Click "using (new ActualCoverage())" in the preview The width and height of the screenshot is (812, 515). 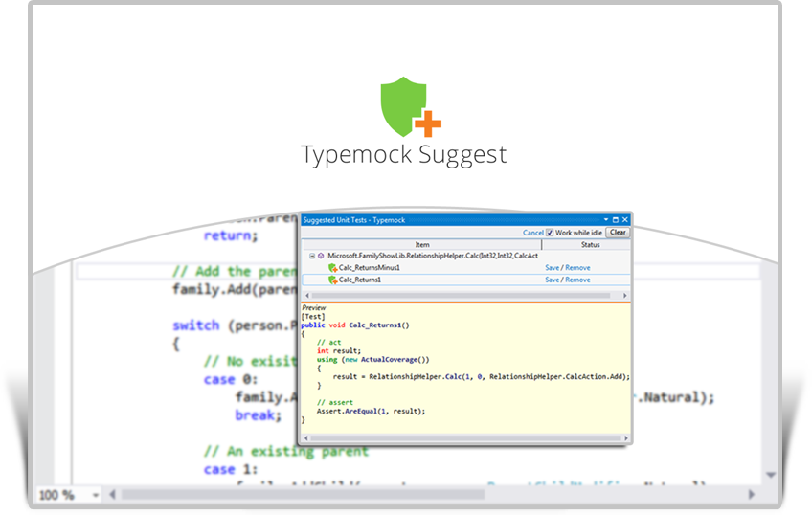point(372,359)
